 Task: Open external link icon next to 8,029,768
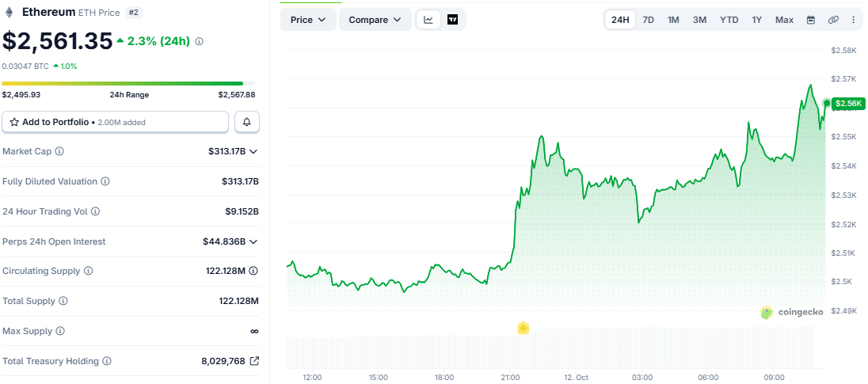coord(254,361)
